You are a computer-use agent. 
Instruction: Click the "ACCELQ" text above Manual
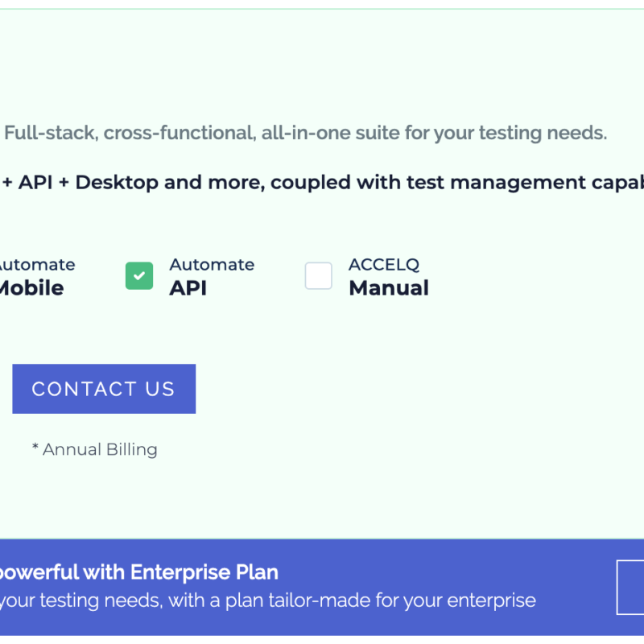[x=384, y=265]
